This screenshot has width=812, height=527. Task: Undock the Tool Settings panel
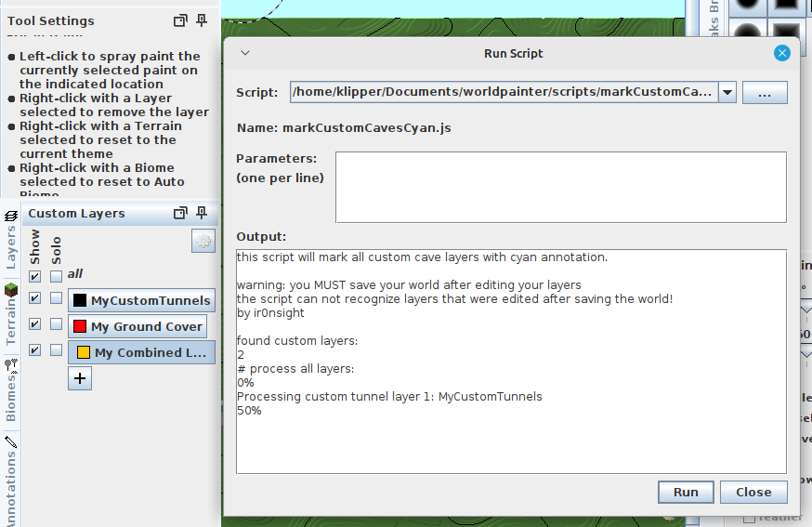pos(180,20)
